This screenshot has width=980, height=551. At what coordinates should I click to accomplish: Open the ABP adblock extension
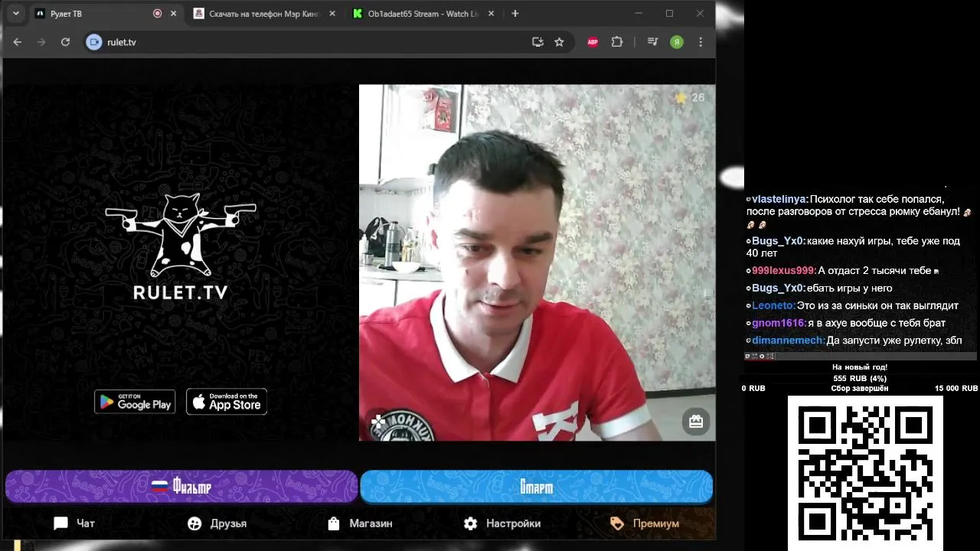tap(593, 42)
